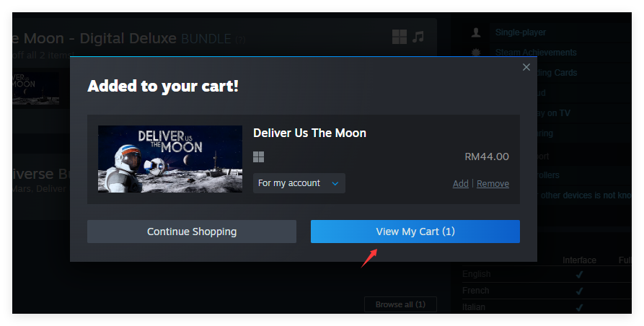
Task: Click the Single-player person icon
Action: (476, 32)
